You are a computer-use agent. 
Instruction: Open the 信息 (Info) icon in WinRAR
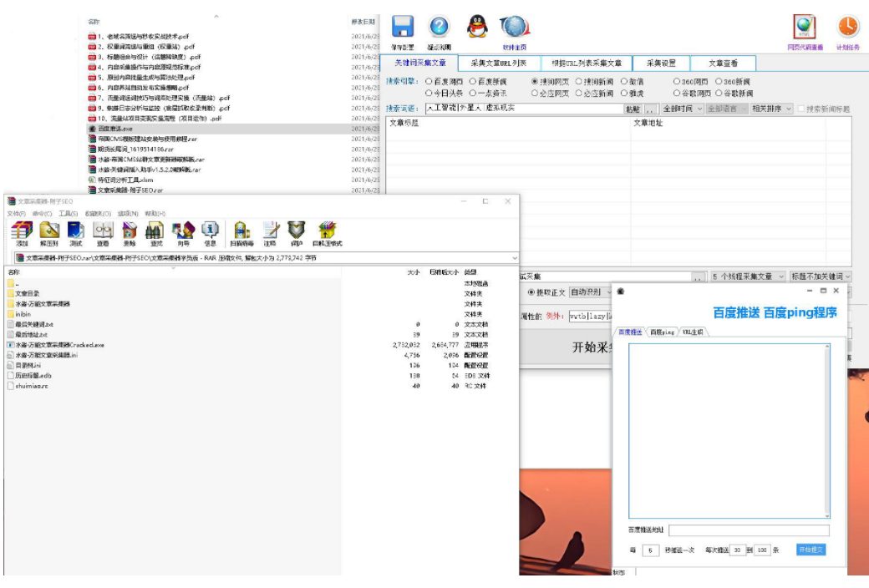(210, 231)
